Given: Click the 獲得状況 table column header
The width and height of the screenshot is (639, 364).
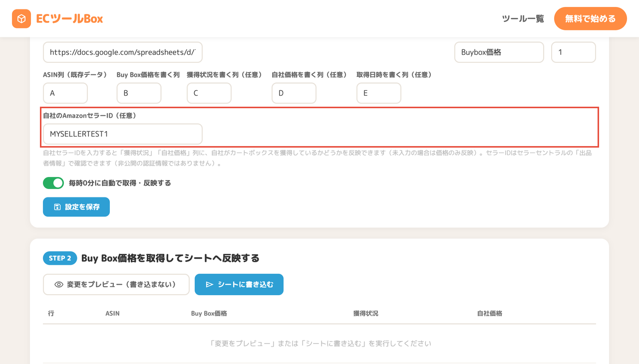Looking at the screenshot, I should pyautogui.click(x=366, y=314).
